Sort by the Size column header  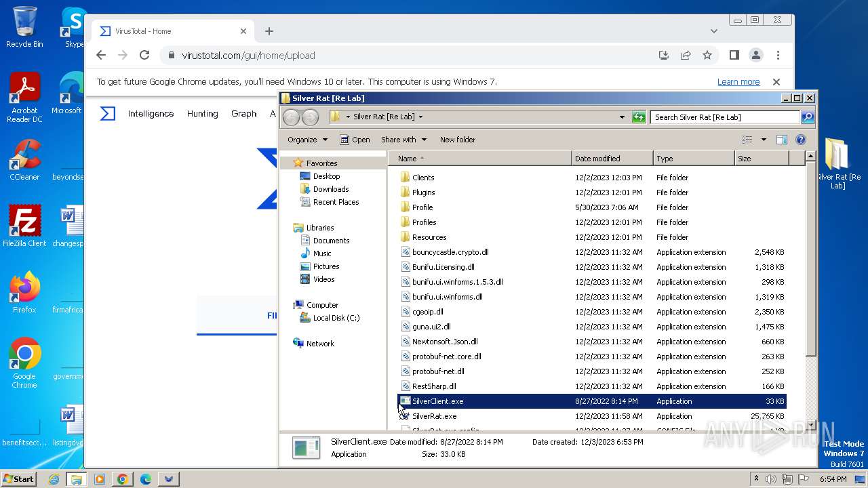762,159
